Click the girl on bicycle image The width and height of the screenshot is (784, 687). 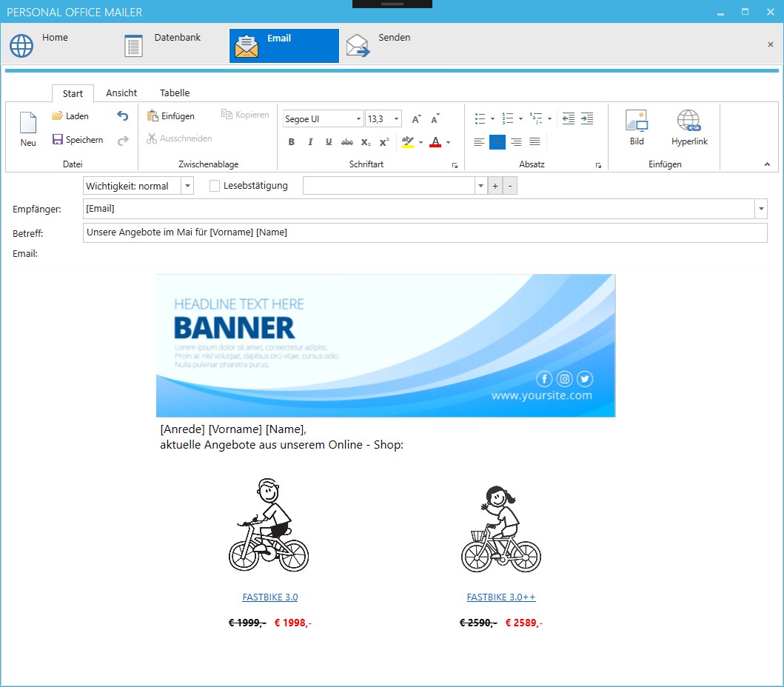[501, 529]
